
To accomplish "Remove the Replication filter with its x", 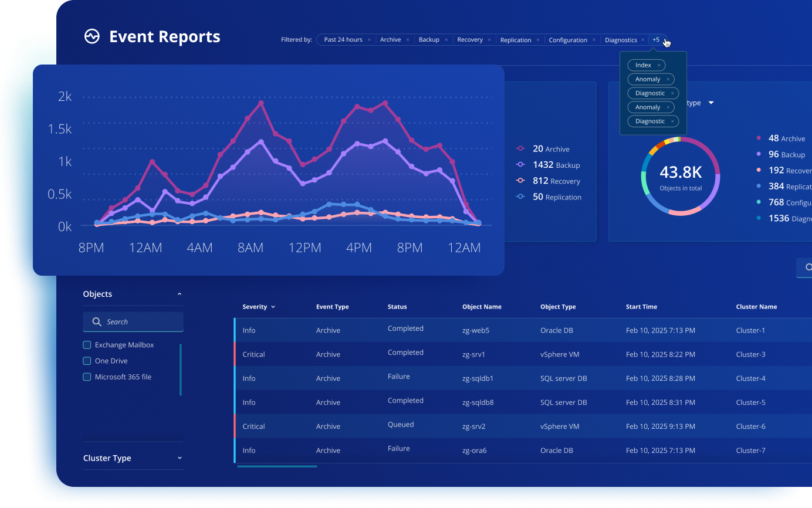I will (x=537, y=40).
